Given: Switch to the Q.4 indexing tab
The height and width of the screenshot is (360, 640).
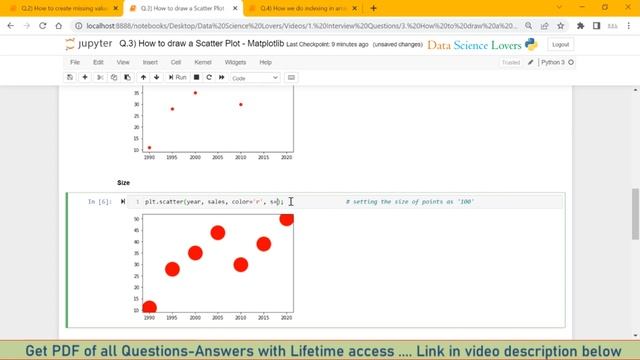Looking at the screenshot, I should click(x=303, y=8).
